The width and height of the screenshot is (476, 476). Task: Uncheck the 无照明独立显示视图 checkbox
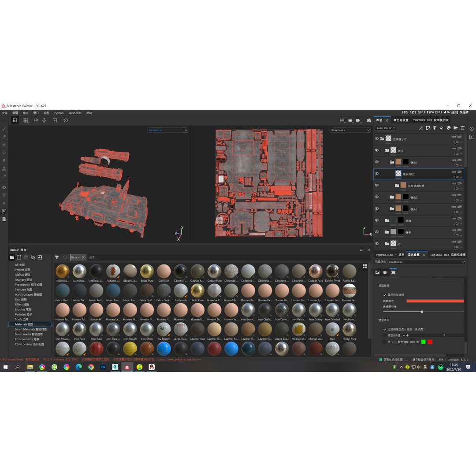coord(385,329)
